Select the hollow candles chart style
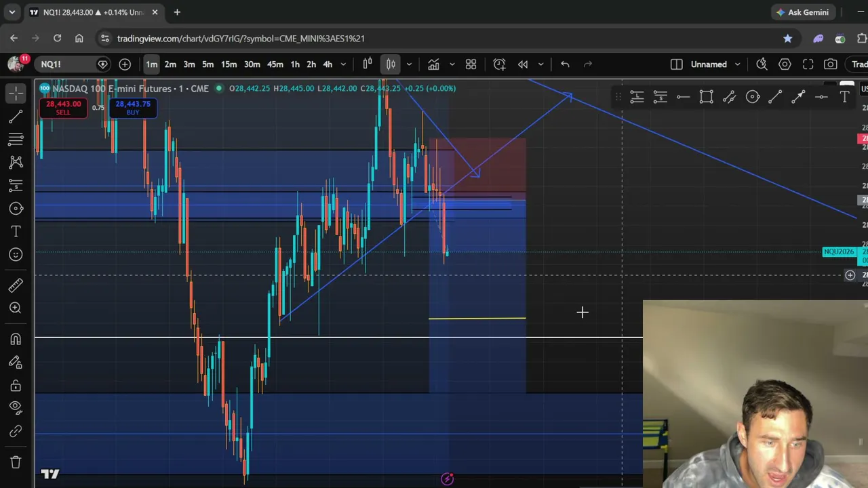868x488 pixels. 368,64
